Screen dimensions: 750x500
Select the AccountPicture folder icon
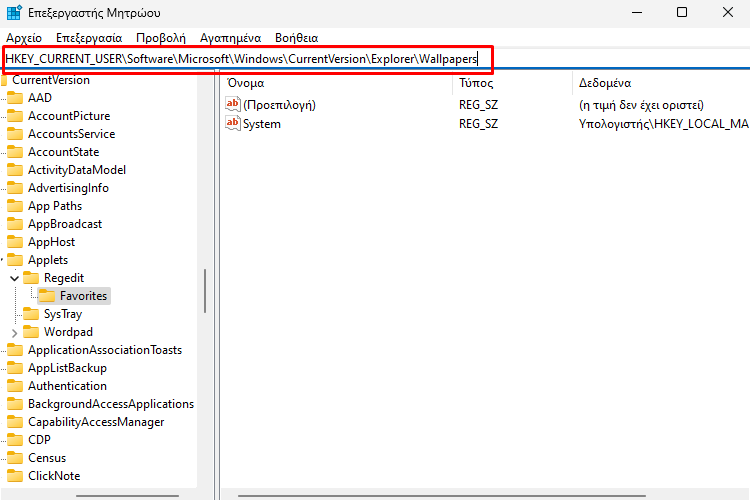click(15, 116)
